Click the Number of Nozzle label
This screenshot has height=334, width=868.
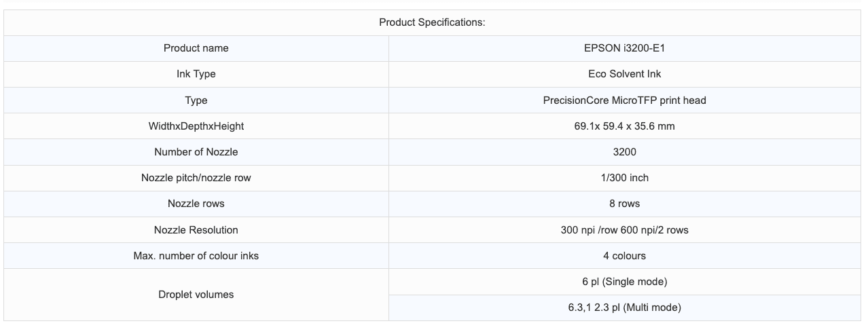tap(196, 152)
